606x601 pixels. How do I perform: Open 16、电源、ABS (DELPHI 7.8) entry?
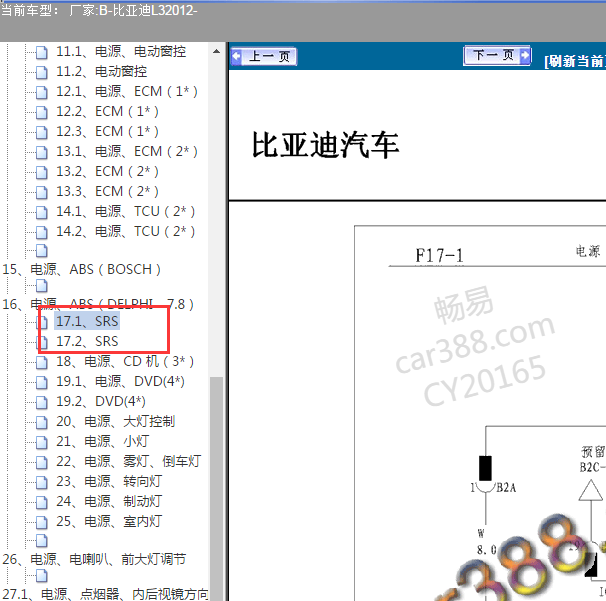tap(98, 305)
